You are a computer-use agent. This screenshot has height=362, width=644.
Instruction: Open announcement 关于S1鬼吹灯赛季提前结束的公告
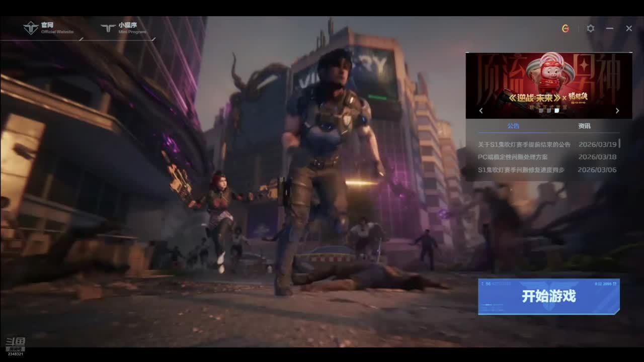coord(524,145)
